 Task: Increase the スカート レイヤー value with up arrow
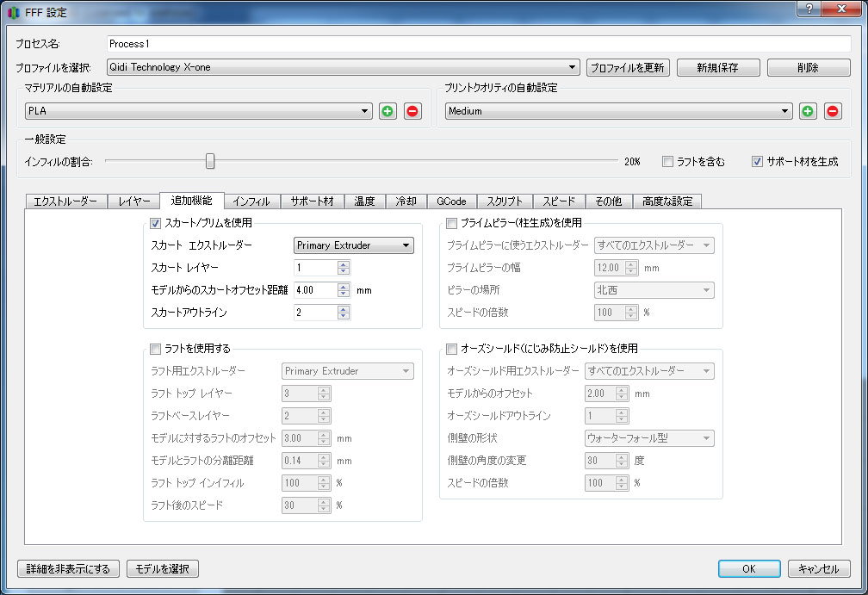click(x=344, y=263)
